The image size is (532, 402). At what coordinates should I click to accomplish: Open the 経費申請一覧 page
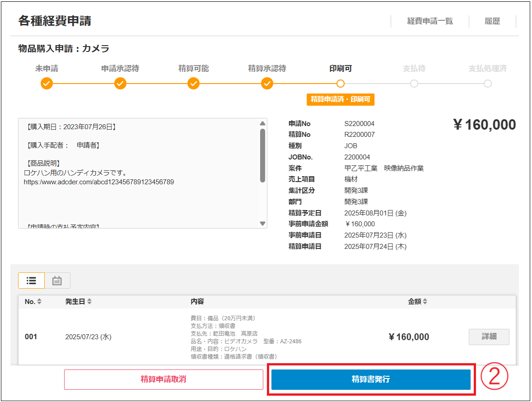coord(430,21)
